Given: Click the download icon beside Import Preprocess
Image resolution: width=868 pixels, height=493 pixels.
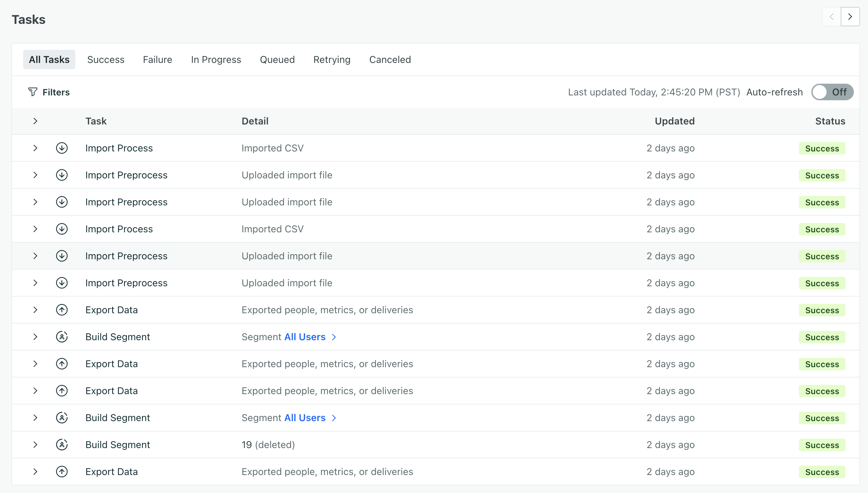Looking at the screenshot, I should click(x=62, y=175).
